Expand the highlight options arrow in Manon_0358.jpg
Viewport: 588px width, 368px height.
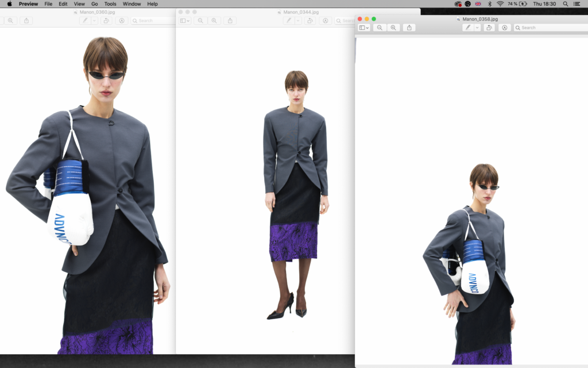(x=477, y=28)
